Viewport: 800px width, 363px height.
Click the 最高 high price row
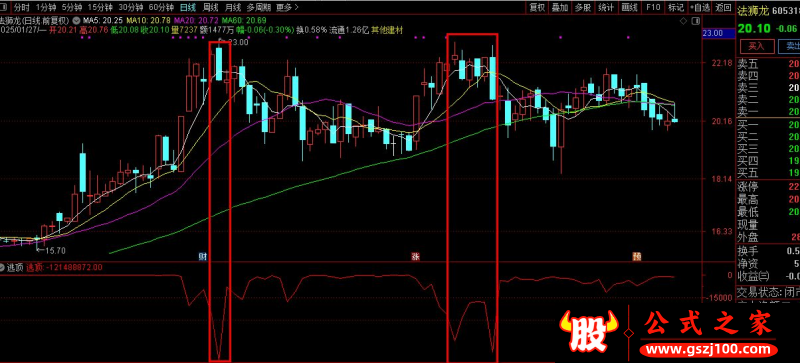click(768, 200)
